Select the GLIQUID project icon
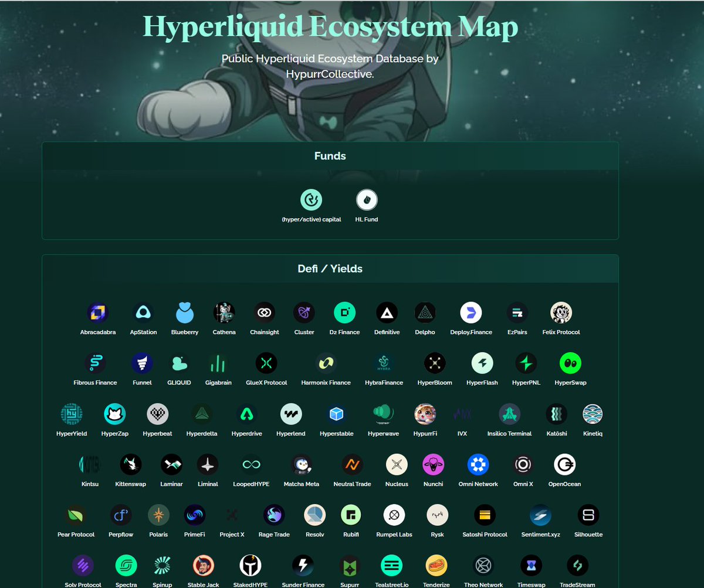 pos(179,363)
